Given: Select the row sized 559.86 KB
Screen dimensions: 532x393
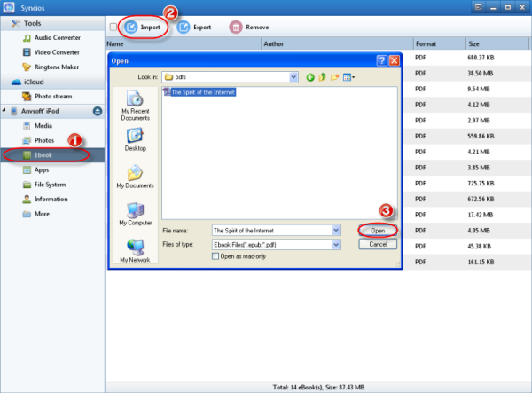Looking at the screenshot, I should coord(466,136).
